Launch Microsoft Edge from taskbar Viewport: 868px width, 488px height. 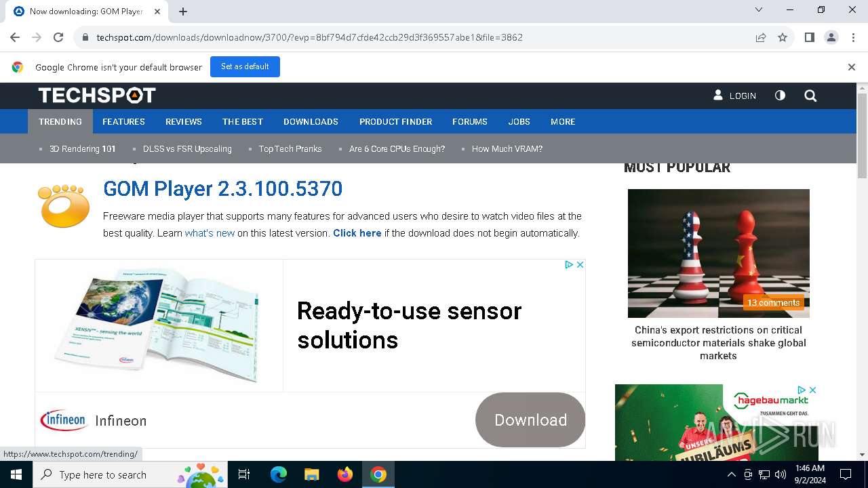coord(279,474)
